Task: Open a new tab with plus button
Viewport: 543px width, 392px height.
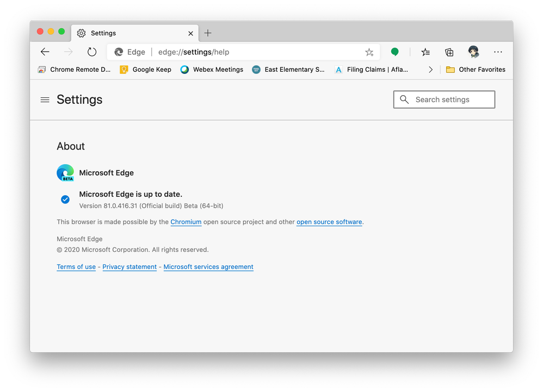Action: click(208, 33)
